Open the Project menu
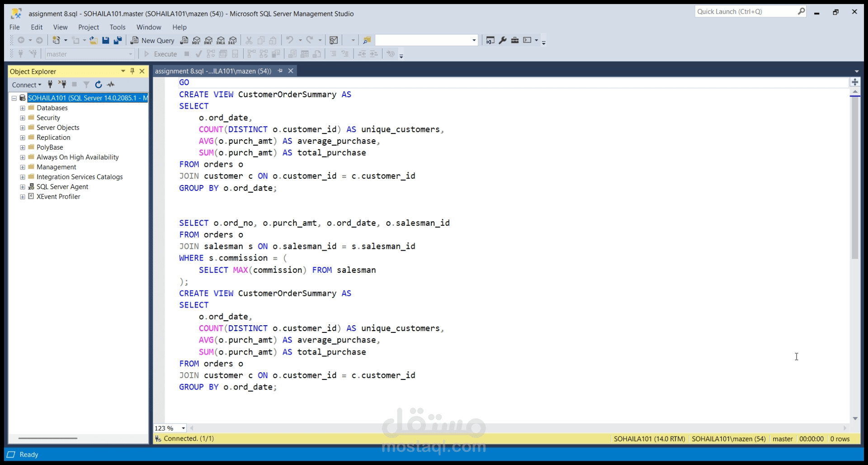868x465 pixels. pos(89,27)
